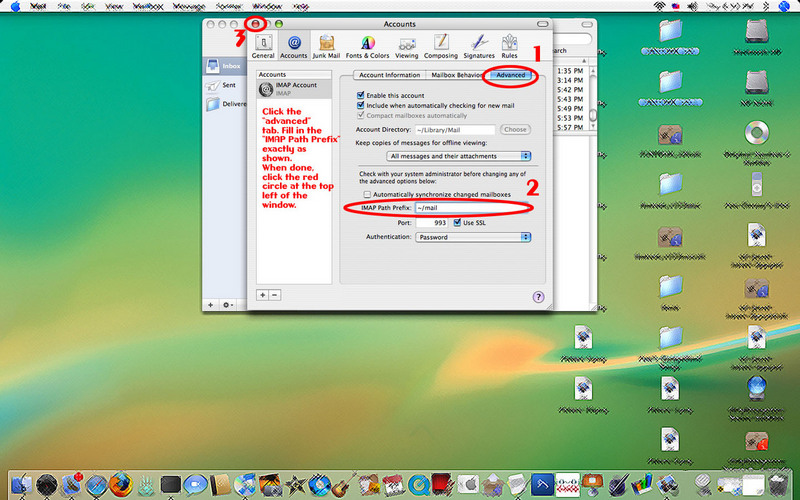Screen dimensions: 800x500
Task: Select the Accounts preferences icon
Action: click(293, 45)
